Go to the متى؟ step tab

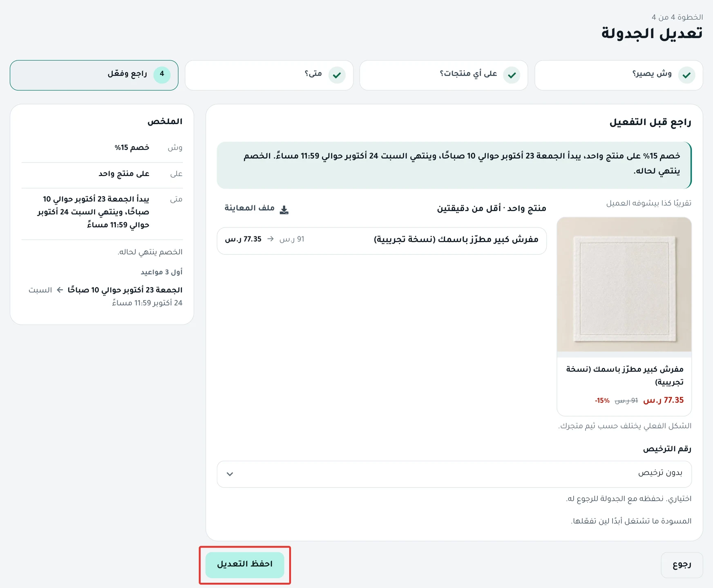[269, 75]
